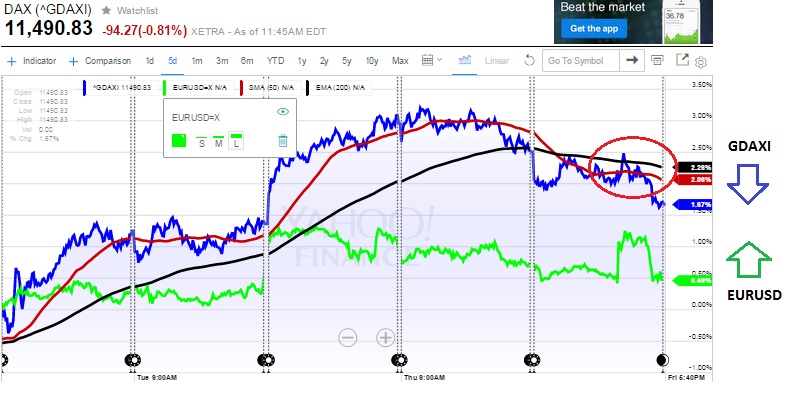Select the 2y time range
Viewport: 795px width, 410px height.
pos(324,61)
